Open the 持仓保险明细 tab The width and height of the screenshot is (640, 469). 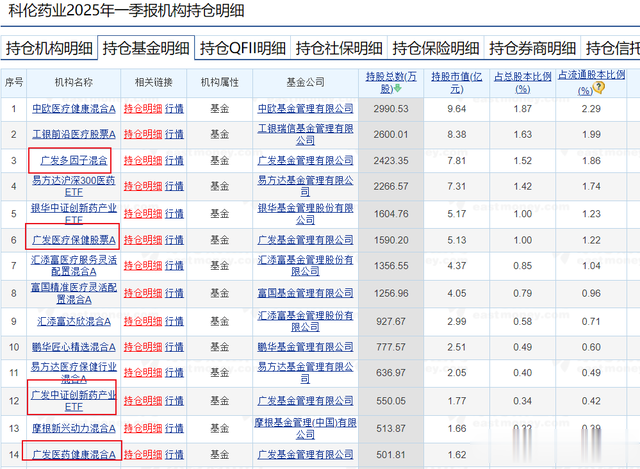pyautogui.click(x=434, y=48)
